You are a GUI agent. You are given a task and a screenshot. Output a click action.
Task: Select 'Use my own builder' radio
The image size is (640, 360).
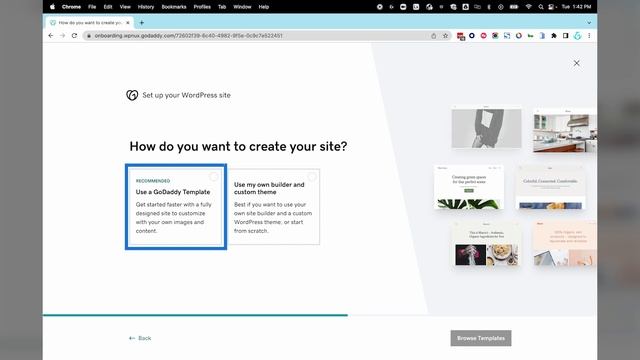pos(312,177)
